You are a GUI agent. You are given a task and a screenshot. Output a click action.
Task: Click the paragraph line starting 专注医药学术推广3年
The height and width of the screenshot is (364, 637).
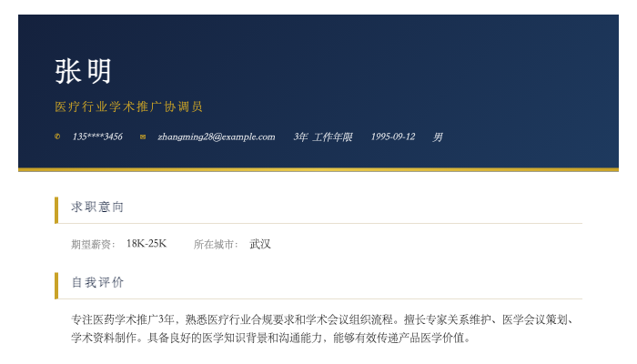[322, 319]
